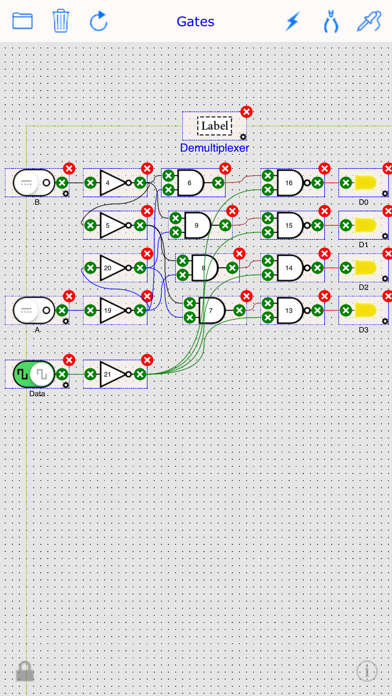
Task: Select the Demultiplexer label text
Action: coord(214,148)
